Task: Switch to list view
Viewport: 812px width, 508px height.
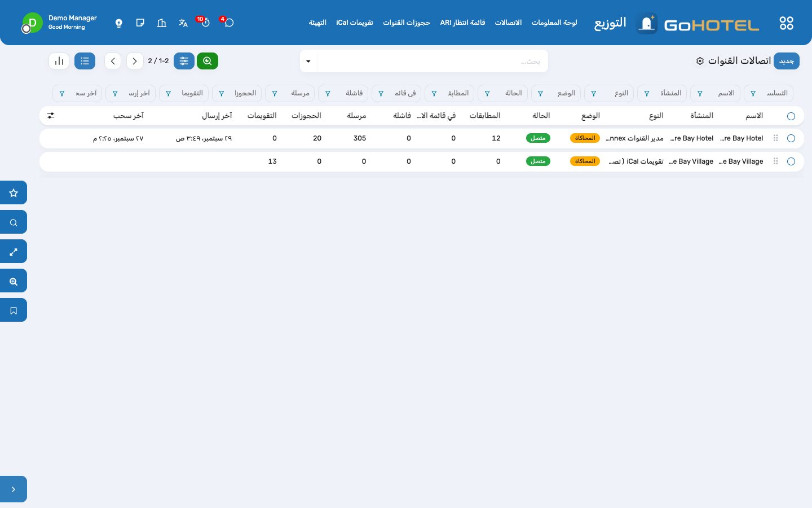Action: point(85,61)
